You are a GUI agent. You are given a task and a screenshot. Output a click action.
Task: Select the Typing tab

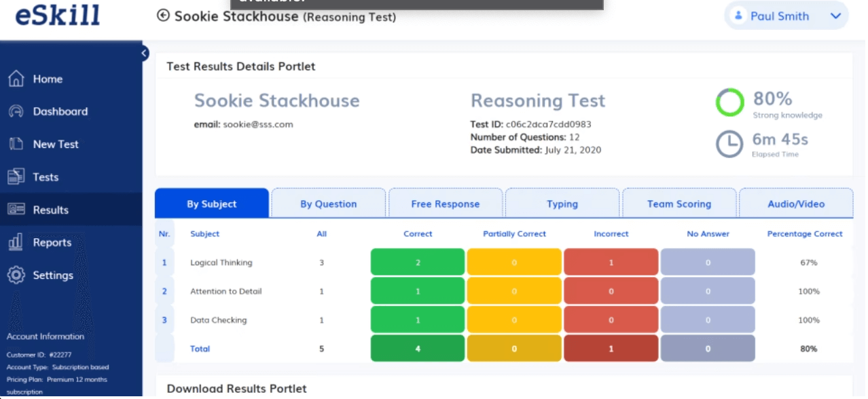562,204
